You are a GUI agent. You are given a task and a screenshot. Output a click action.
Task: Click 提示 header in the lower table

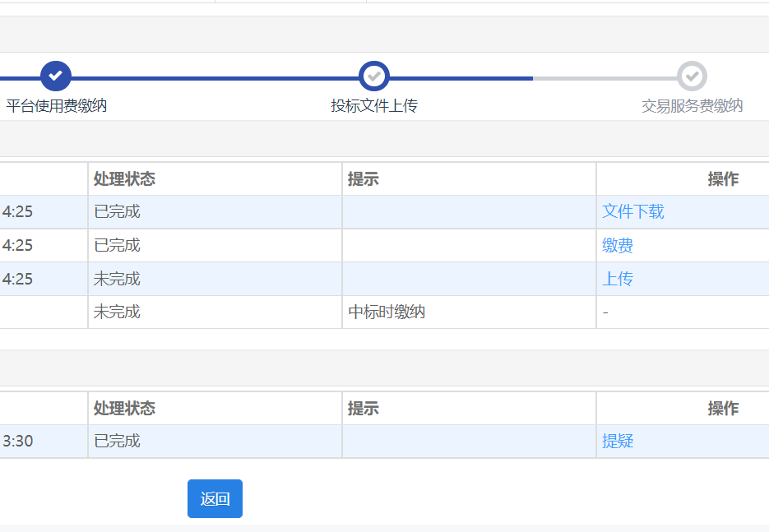click(x=363, y=408)
